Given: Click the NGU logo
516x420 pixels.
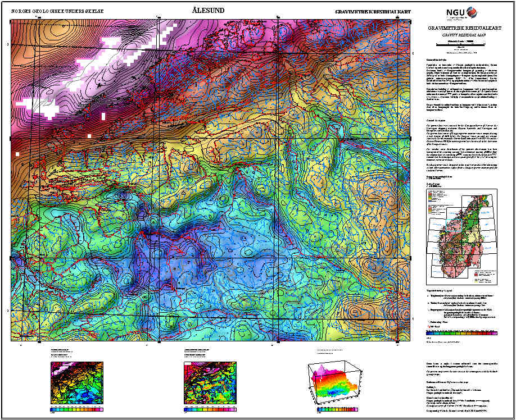Looking at the screenshot, I should point(462,14).
